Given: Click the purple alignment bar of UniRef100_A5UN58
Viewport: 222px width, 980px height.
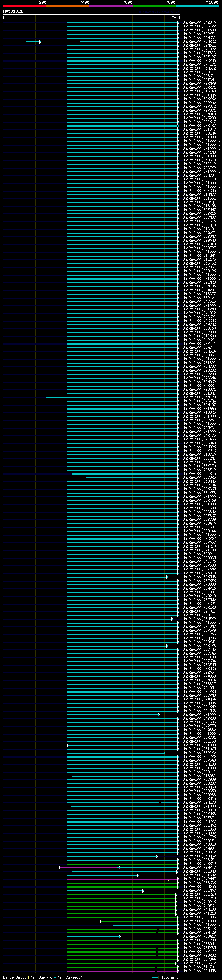Looking at the screenshot, I should coord(123,971).
